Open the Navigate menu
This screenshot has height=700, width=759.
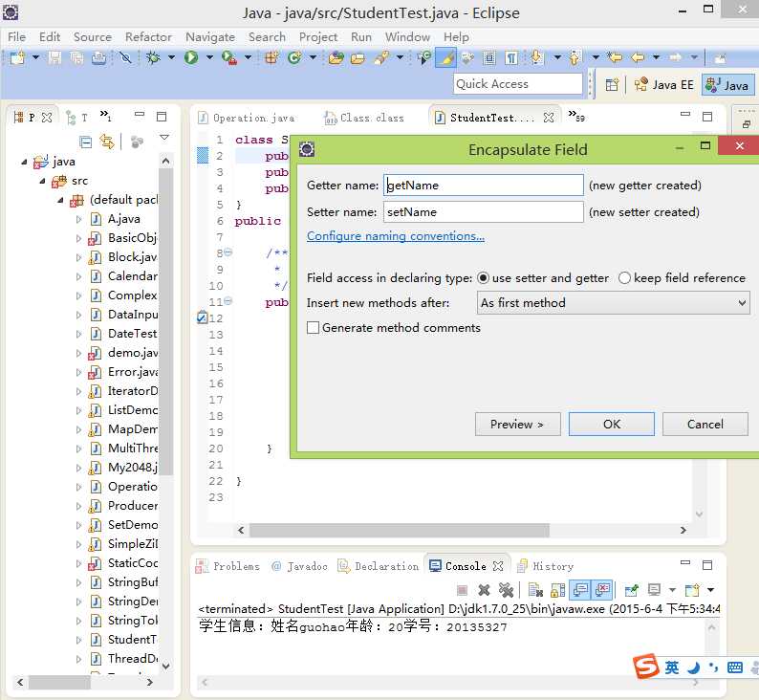click(x=210, y=37)
